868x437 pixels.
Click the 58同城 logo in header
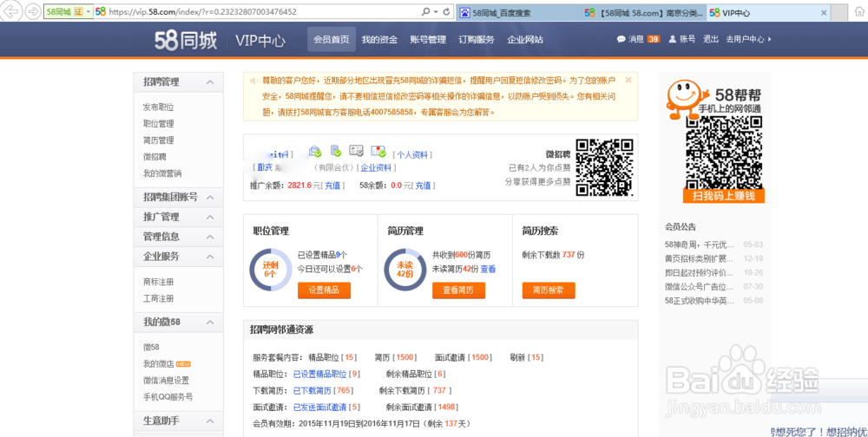click(186, 41)
